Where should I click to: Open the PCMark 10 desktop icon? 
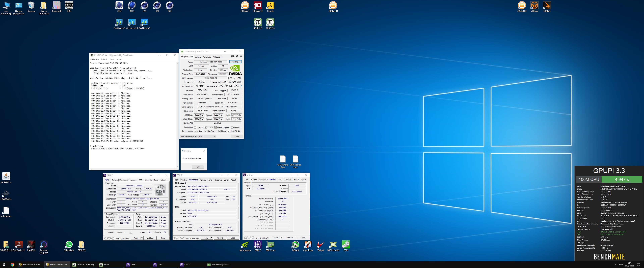pos(257,7)
